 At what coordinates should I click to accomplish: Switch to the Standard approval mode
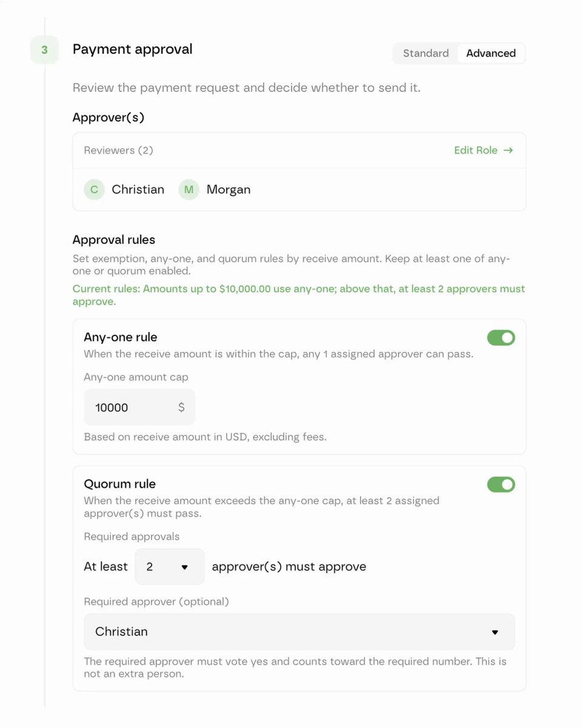[x=426, y=53]
